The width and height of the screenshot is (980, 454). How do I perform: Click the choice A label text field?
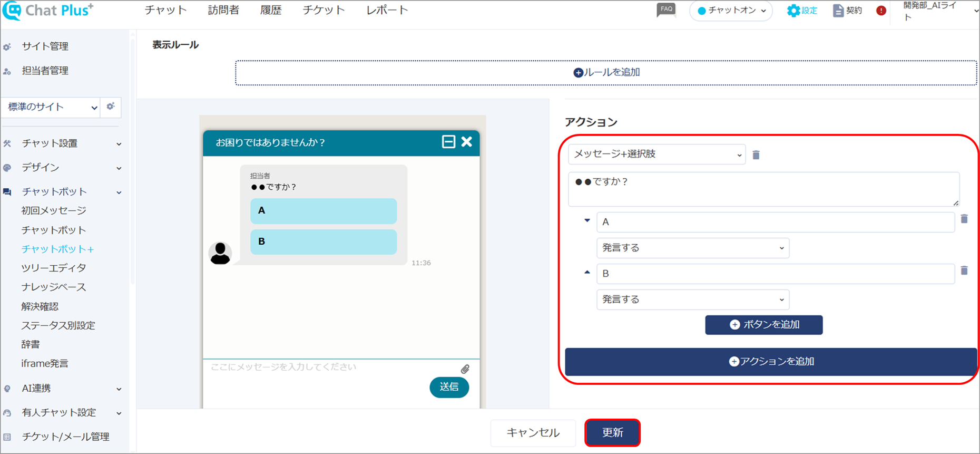point(776,222)
